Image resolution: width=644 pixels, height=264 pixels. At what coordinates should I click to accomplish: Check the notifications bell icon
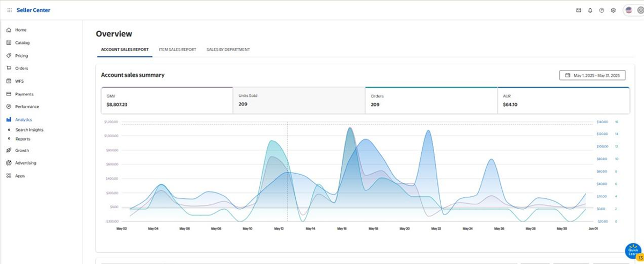pyautogui.click(x=590, y=10)
